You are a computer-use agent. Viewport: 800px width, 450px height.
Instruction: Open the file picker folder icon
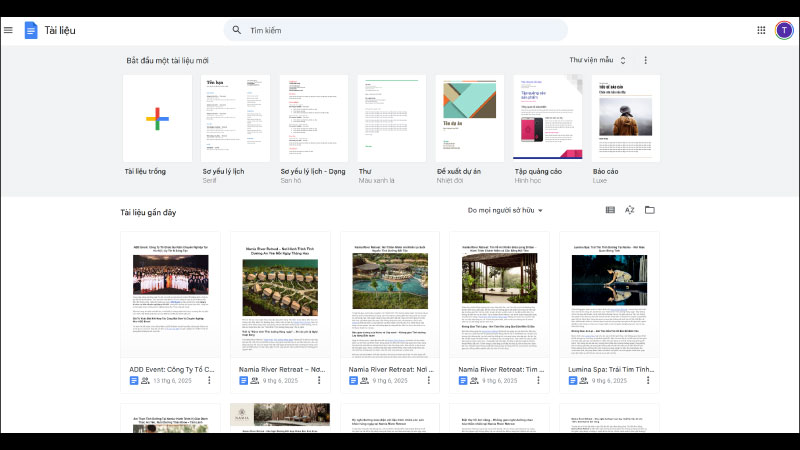coord(650,210)
